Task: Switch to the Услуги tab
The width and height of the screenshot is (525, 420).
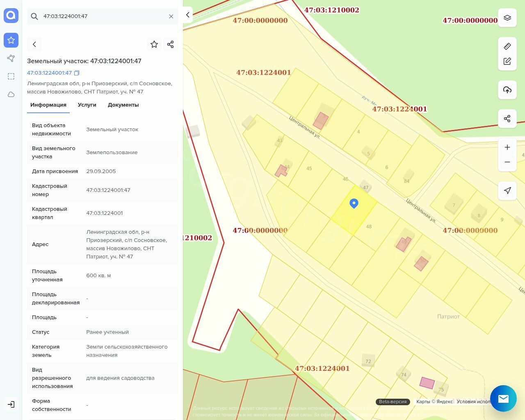Action: tap(87, 105)
